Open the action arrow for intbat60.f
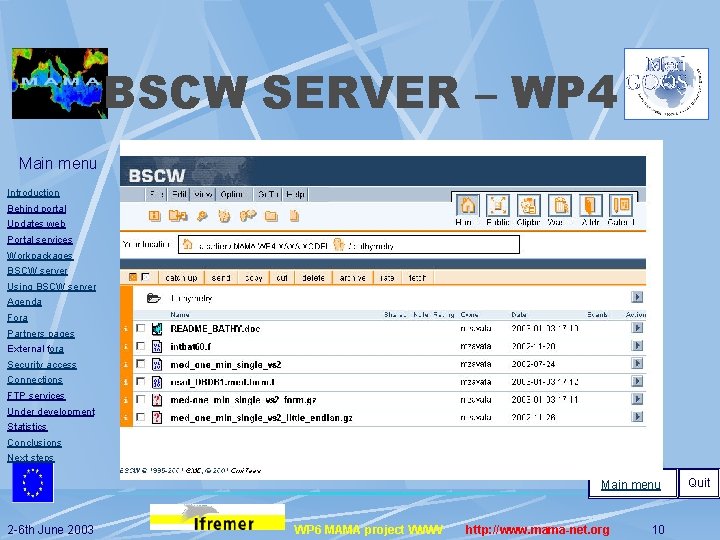 pos(636,346)
